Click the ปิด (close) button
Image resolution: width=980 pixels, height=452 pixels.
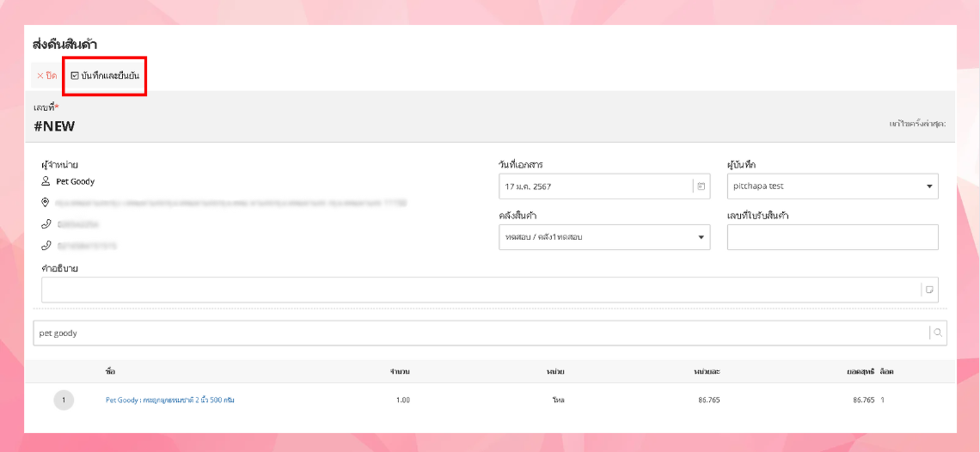pos(46,76)
